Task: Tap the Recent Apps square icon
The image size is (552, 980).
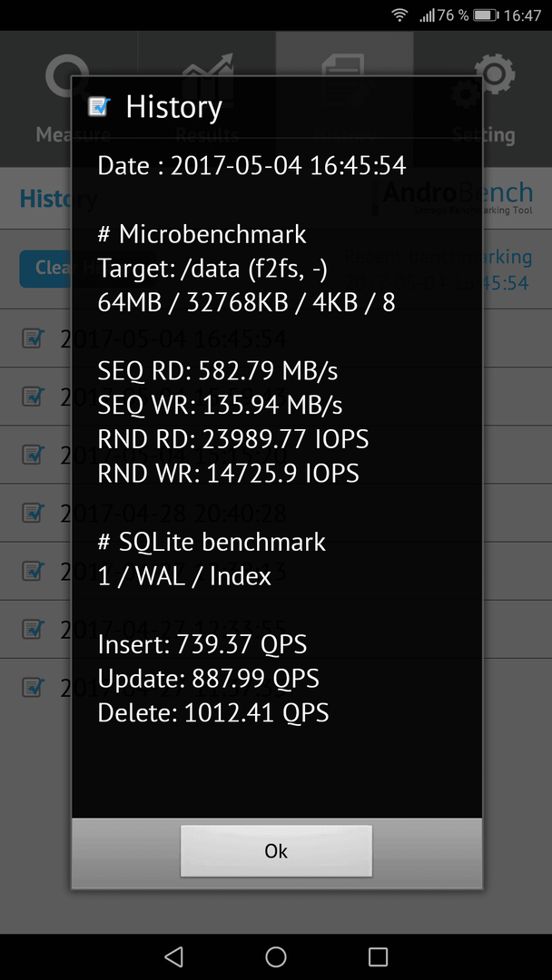Action: 379,956
